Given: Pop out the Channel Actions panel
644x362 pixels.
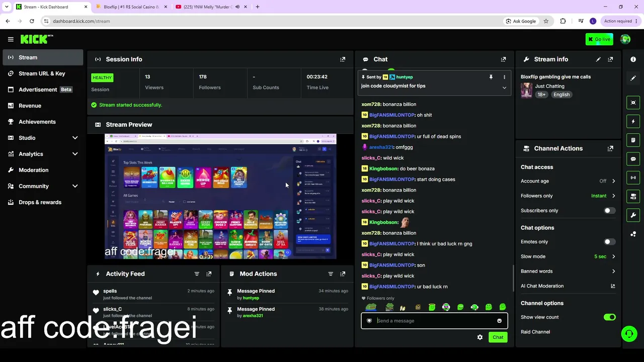Looking at the screenshot, I should [610, 148].
